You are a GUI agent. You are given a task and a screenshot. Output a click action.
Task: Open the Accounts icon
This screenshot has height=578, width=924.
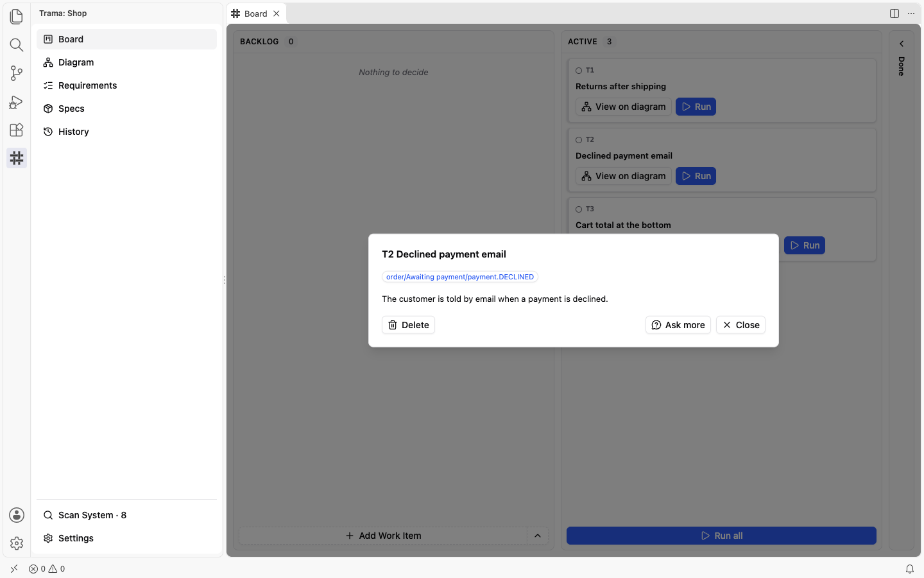17,515
